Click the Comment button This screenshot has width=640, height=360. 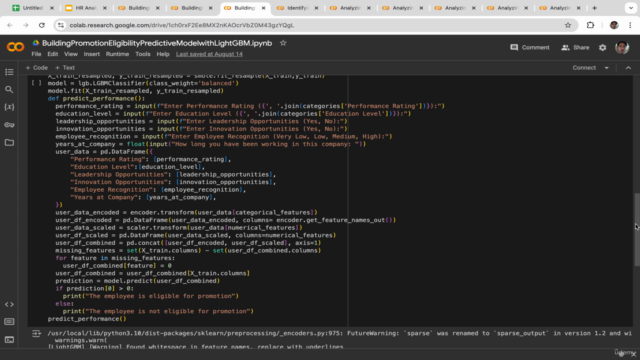(530, 47)
